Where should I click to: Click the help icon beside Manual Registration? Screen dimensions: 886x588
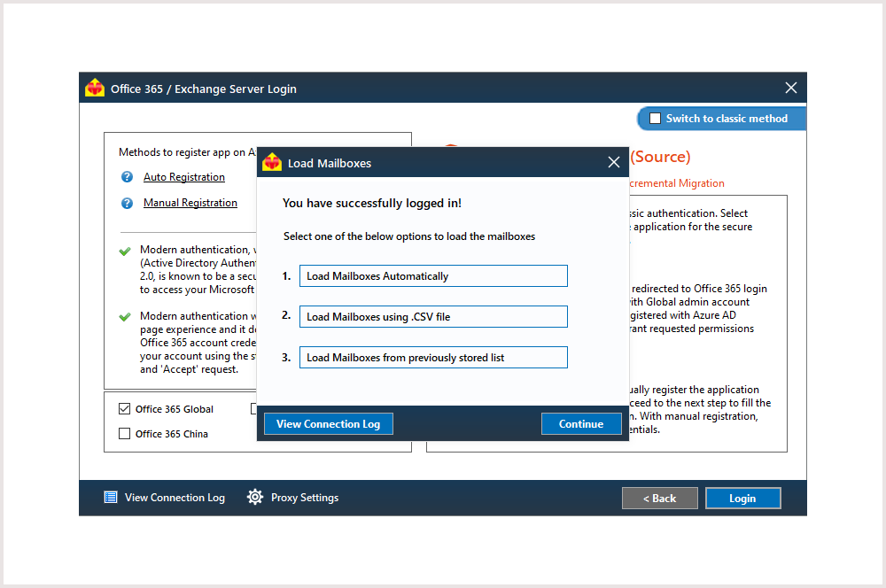point(127,204)
